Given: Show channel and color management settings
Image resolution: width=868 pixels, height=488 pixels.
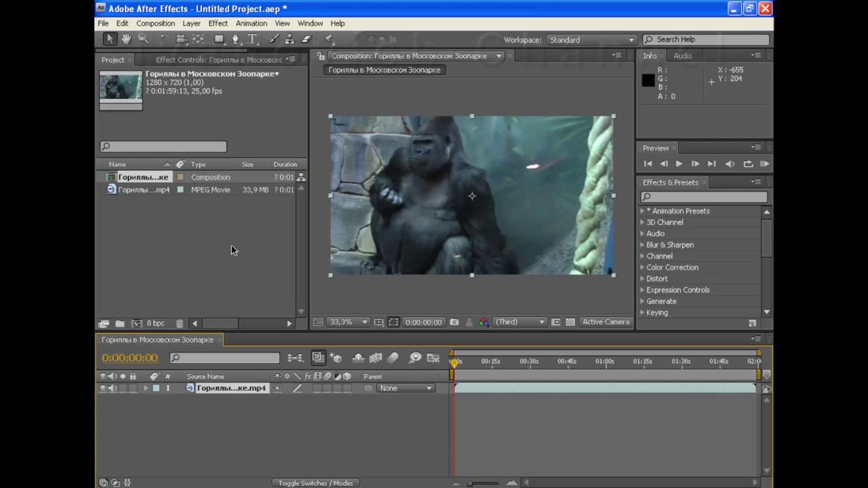Looking at the screenshot, I should click(x=484, y=322).
